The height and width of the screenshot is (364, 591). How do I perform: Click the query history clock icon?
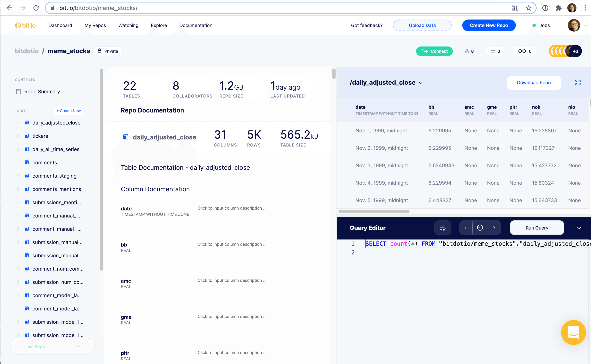point(480,228)
